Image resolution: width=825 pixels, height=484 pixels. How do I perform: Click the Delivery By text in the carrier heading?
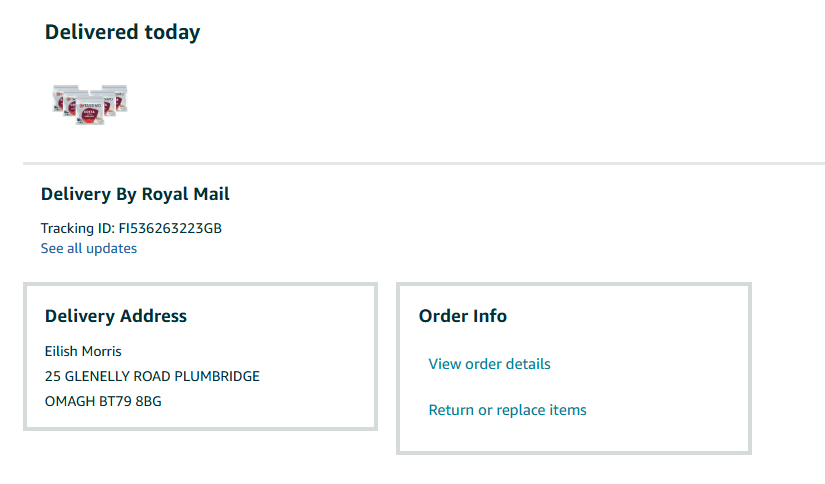88,194
